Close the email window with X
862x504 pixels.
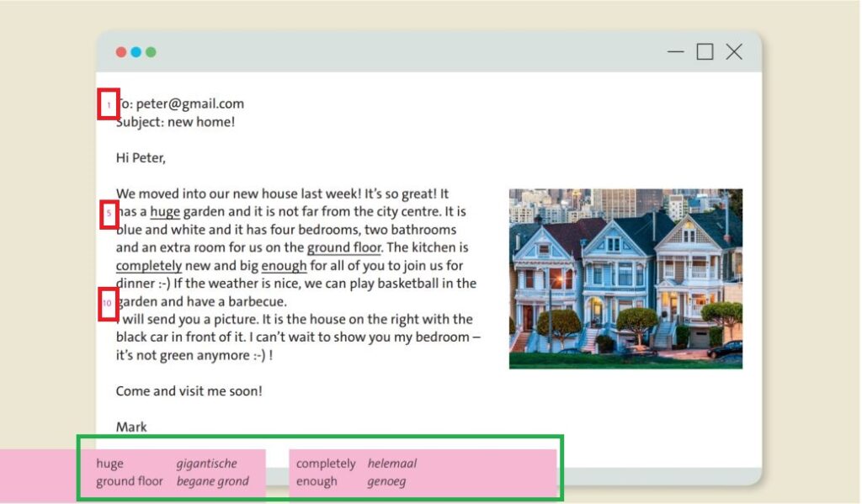tap(734, 52)
